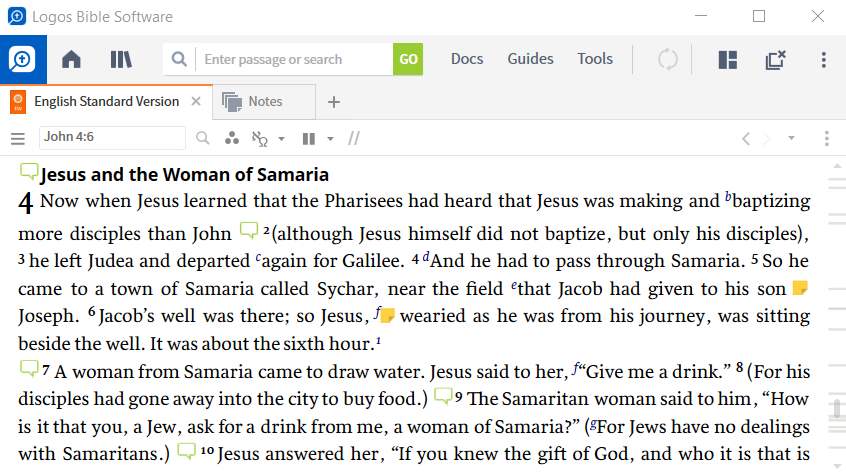Open the visual filters three-dots icon
846x472 pixels.
(x=232, y=138)
